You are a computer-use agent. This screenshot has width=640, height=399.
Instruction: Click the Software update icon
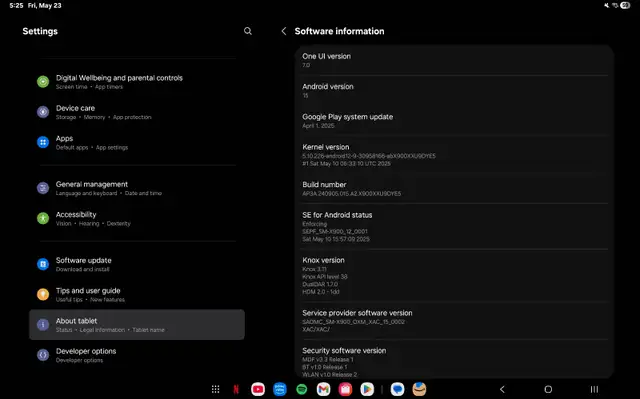[43, 264]
